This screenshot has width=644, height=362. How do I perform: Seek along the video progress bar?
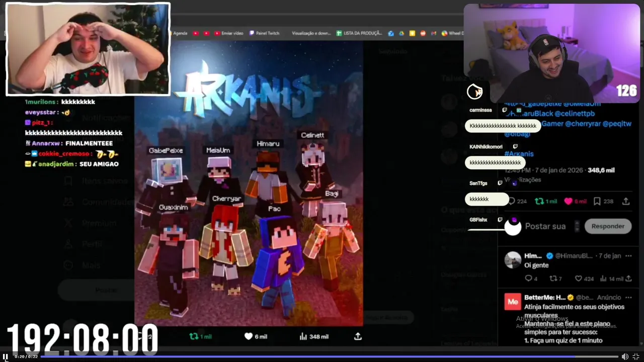coord(330,356)
